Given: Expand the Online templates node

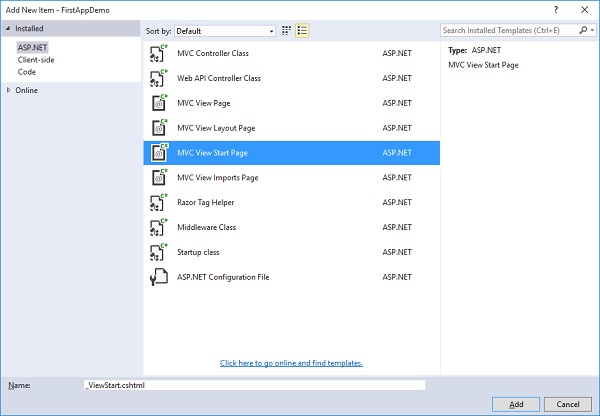Looking at the screenshot, I should point(9,90).
